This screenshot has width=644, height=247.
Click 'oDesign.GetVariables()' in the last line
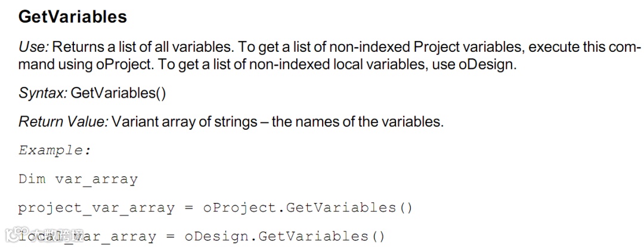tap(284, 236)
